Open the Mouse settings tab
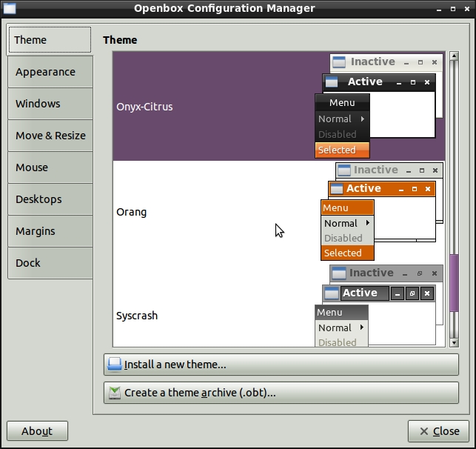This screenshot has height=449, width=476. (32, 167)
